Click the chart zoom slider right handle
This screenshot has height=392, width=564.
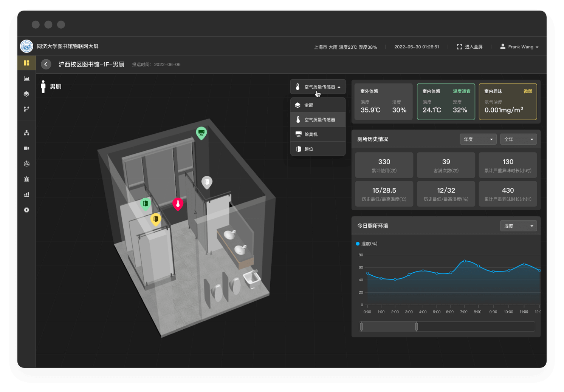(416, 327)
